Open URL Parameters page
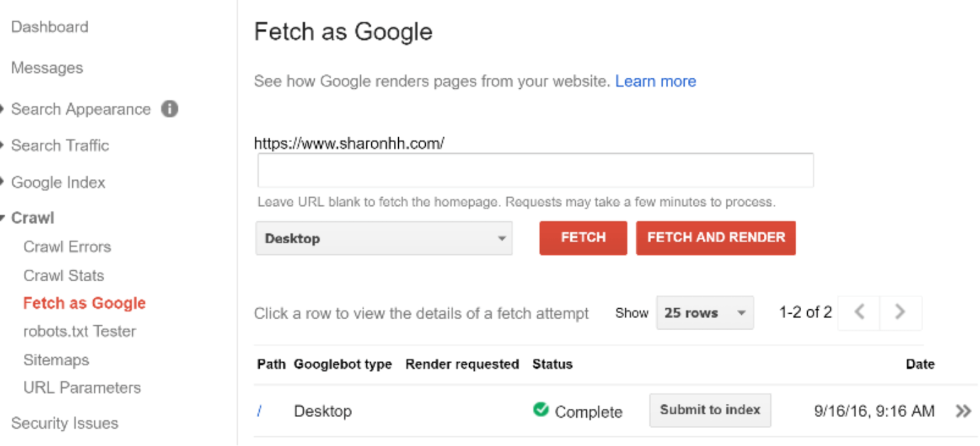The image size is (980, 446). pos(82,388)
